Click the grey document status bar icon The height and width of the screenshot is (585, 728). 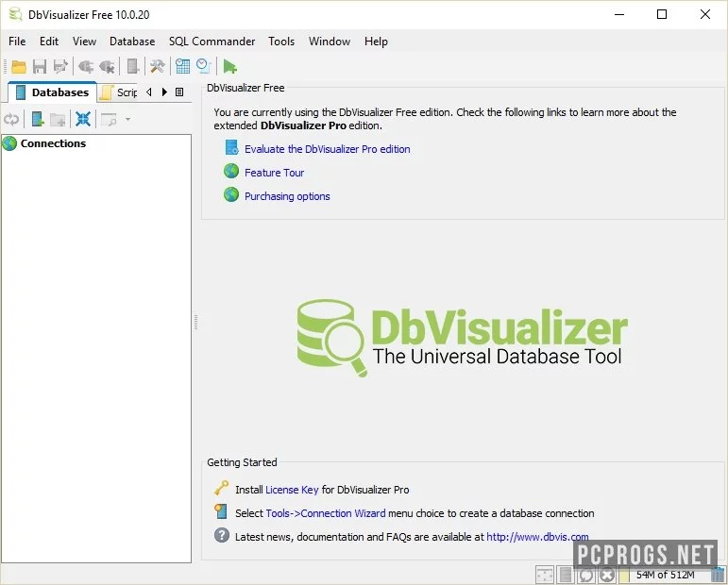[x=566, y=576]
